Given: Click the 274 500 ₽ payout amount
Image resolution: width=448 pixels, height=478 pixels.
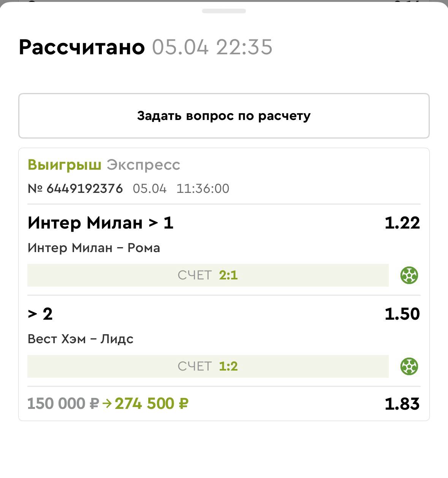Looking at the screenshot, I should click(x=151, y=404).
